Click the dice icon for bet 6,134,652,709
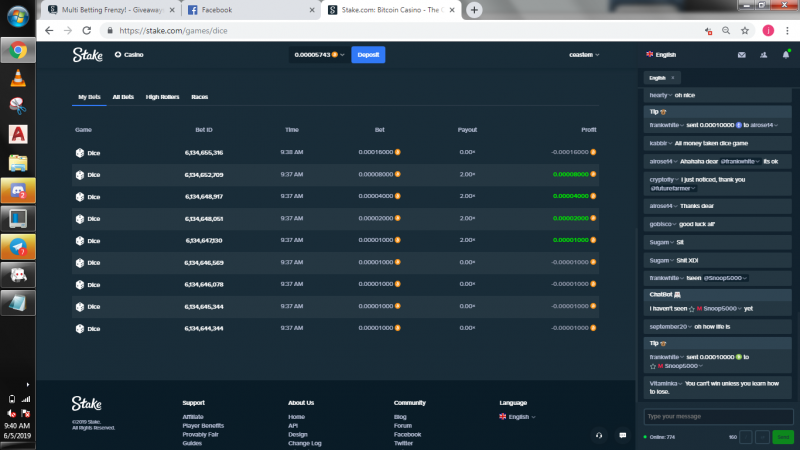800x450 pixels. point(80,174)
